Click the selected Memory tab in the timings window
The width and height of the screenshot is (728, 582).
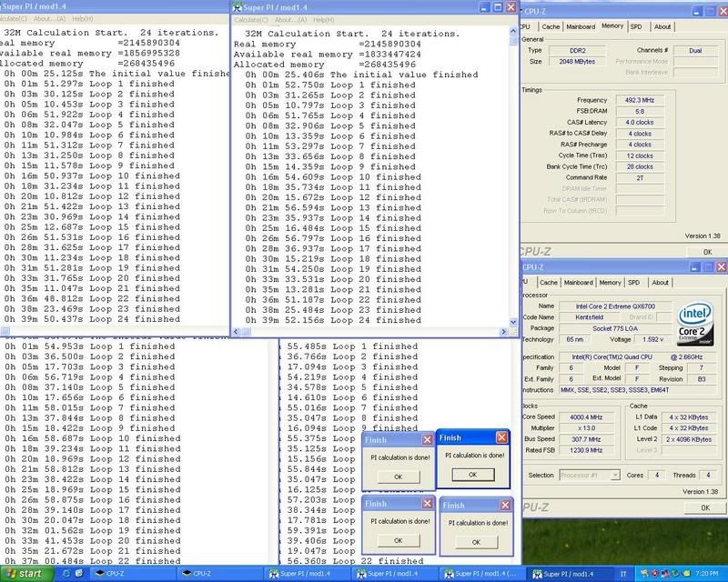pyautogui.click(x=612, y=26)
